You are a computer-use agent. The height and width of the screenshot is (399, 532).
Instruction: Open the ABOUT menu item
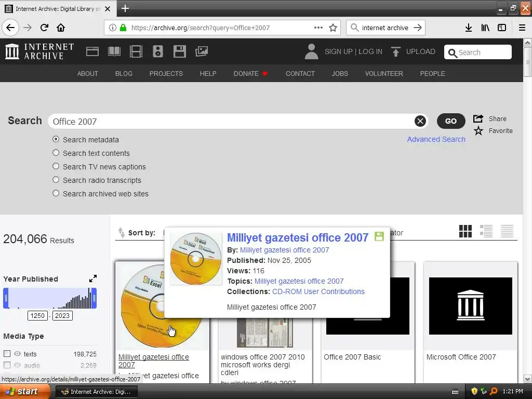coord(87,74)
